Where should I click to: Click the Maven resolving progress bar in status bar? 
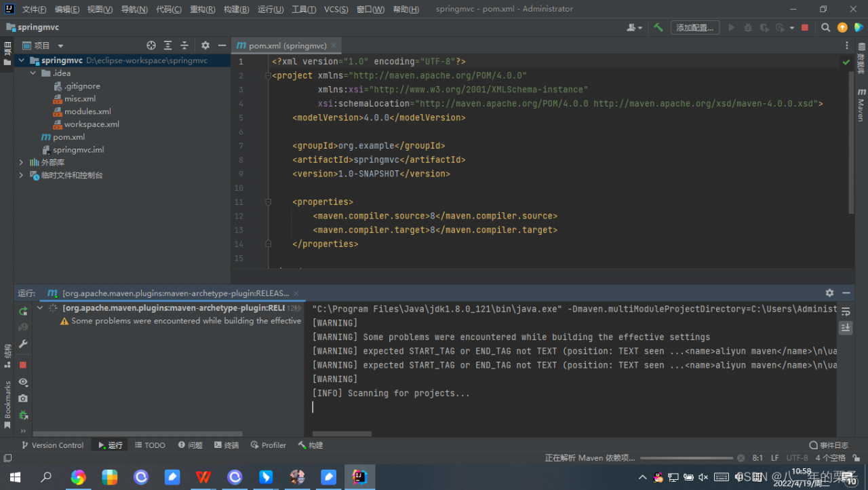(x=686, y=458)
